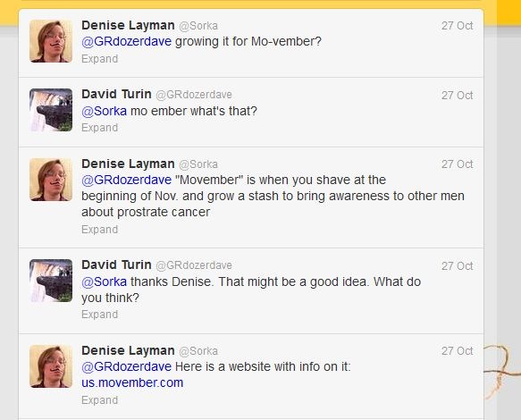Click the @GRdozerdave handle beside David Turin's fourth tweet
Viewport: 521px width, 420px height.
coord(194,265)
